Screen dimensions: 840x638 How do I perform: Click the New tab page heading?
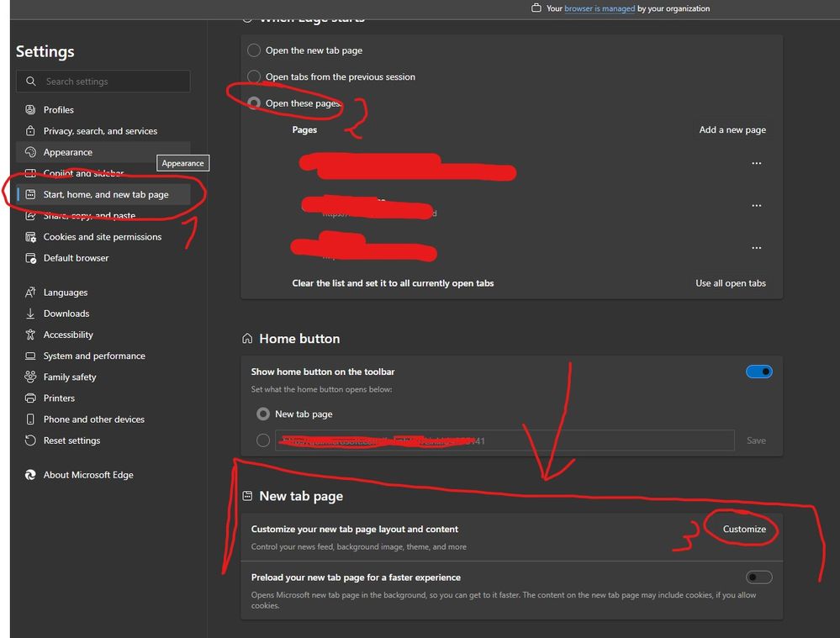click(x=301, y=496)
